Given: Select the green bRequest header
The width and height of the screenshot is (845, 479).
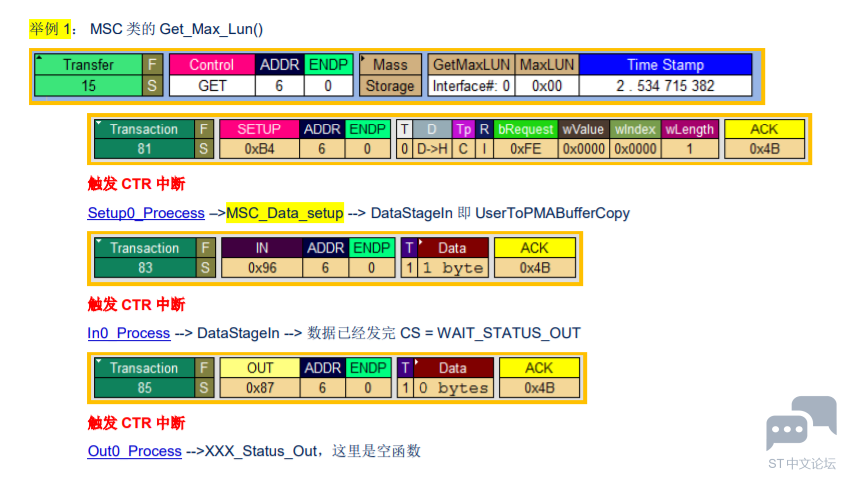Looking at the screenshot, I should coord(525,129).
